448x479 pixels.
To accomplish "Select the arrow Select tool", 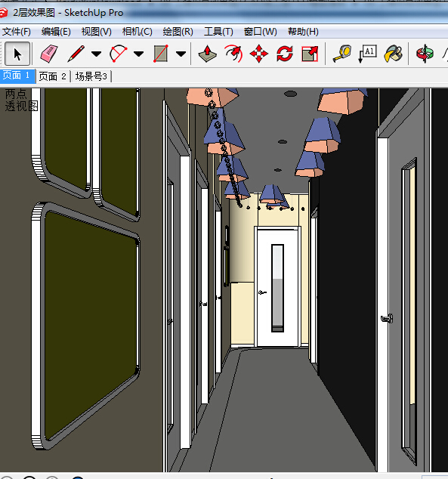I will click(17, 54).
